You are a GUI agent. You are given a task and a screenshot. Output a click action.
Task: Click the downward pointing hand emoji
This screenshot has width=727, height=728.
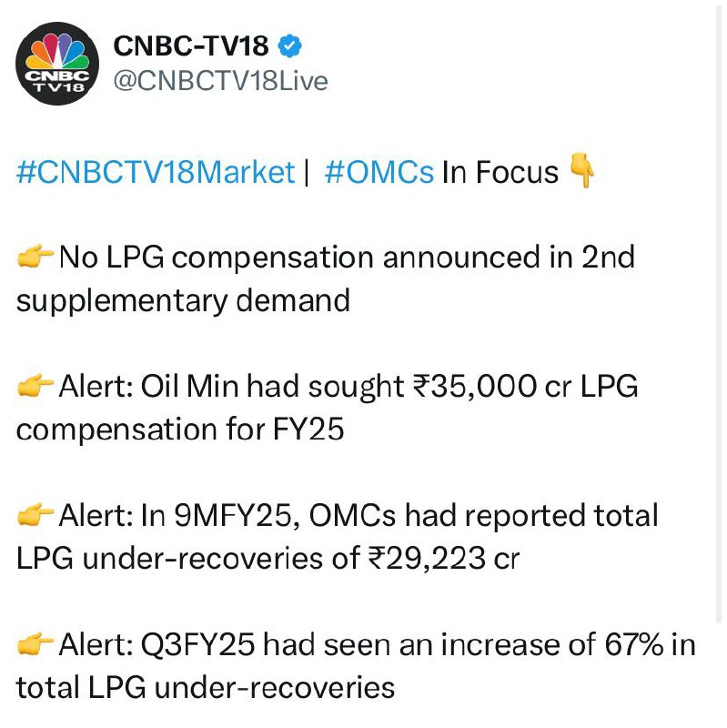pyautogui.click(x=581, y=170)
